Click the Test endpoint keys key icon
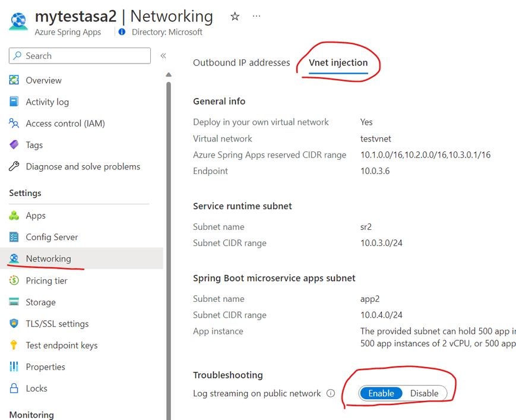Screen dimensions: 516x420 [14, 345]
